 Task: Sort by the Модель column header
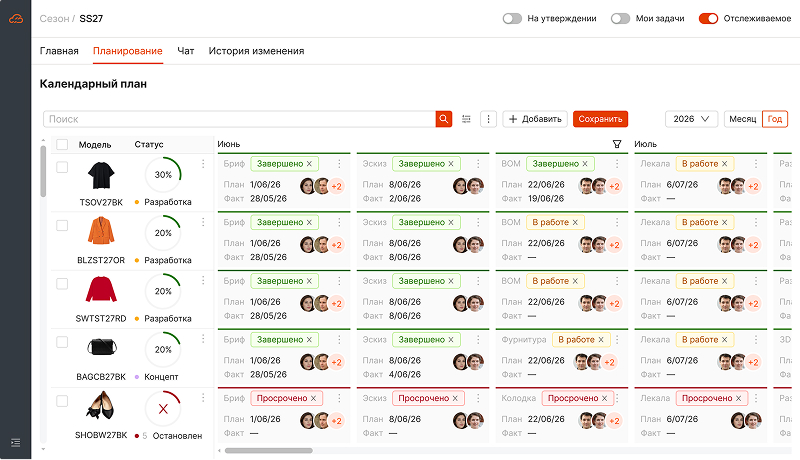[x=95, y=145]
